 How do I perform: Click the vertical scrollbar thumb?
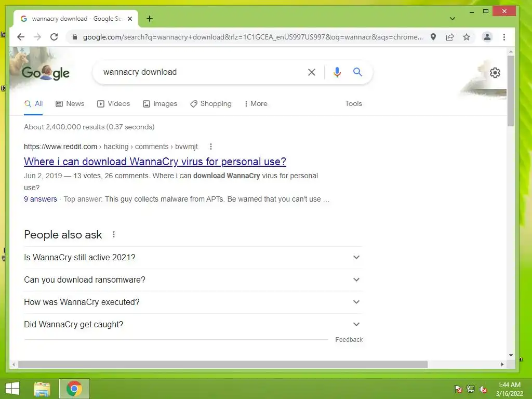(x=511, y=90)
